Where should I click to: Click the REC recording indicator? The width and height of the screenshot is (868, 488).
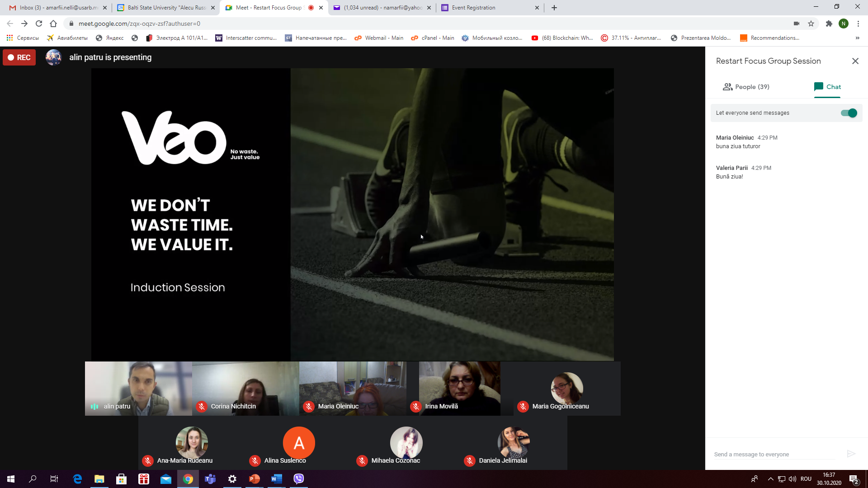coord(19,57)
